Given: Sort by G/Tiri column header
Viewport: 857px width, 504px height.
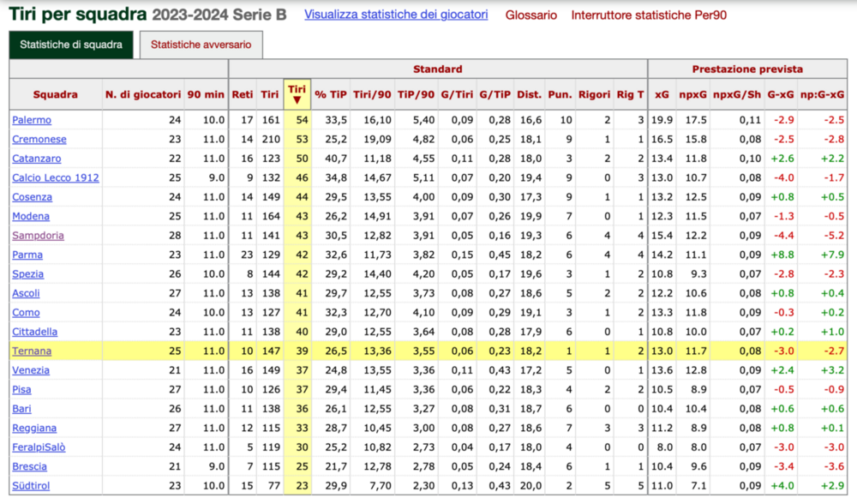Looking at the screenshot, I should point(457,94).
